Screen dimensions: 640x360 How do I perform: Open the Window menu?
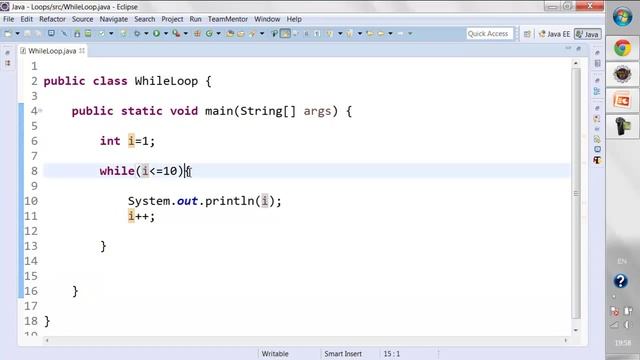click(267, 19)
